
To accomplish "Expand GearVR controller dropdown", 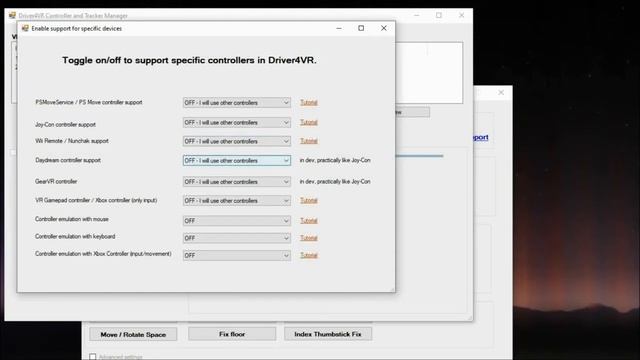I will click(x=237, y=182).
